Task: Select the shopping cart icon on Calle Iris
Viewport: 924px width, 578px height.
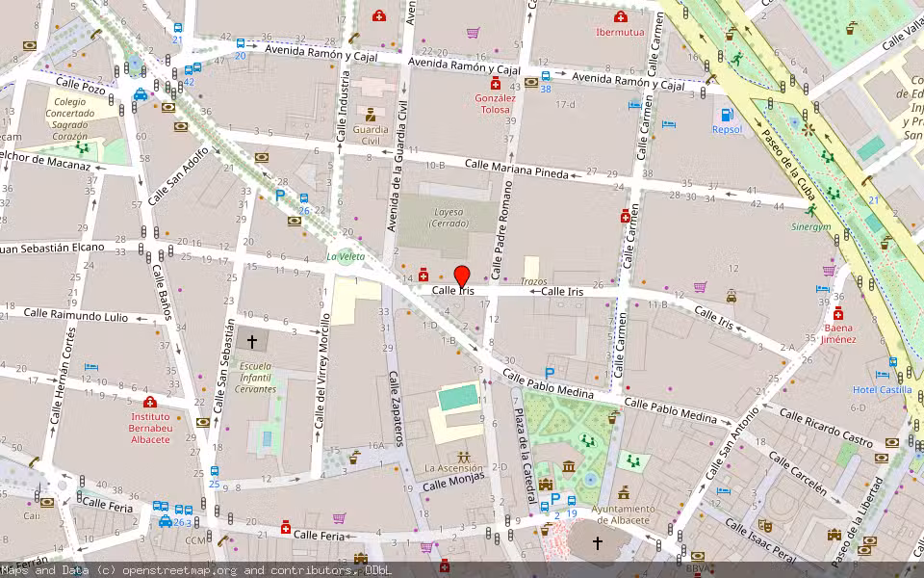Action: click(700, 287)
